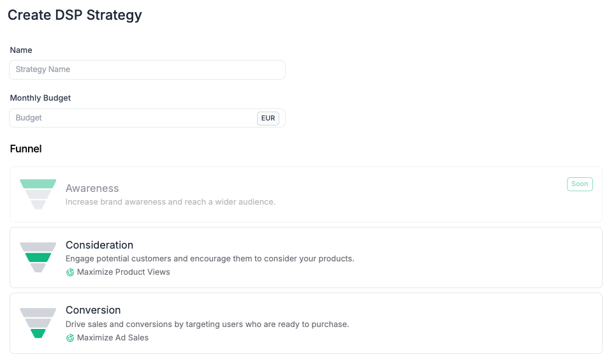609x364 pixels.
Task: Click the Name field label
Action: click(x=21, y=50)
